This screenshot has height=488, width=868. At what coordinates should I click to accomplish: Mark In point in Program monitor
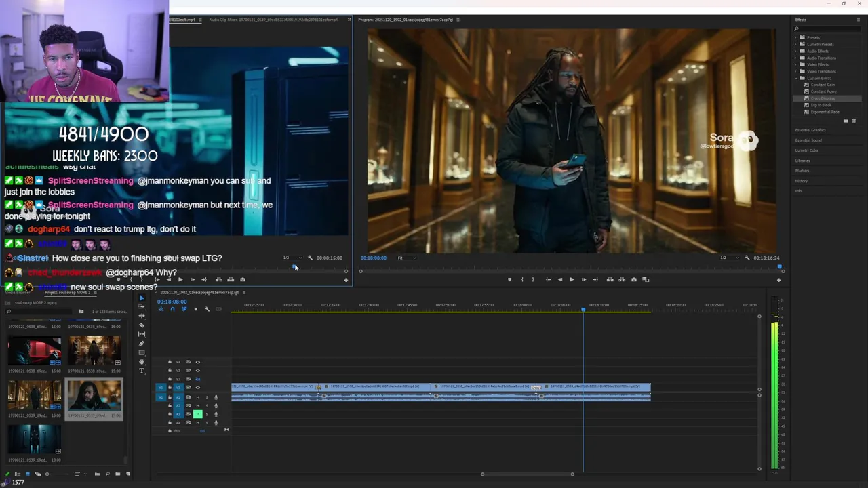pos(522,279)
